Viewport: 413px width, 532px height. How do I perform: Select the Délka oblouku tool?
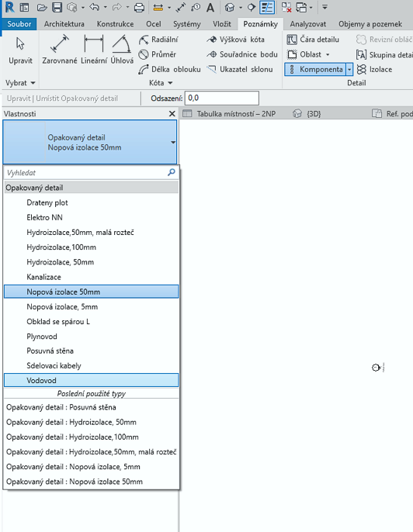coord(169,69)
